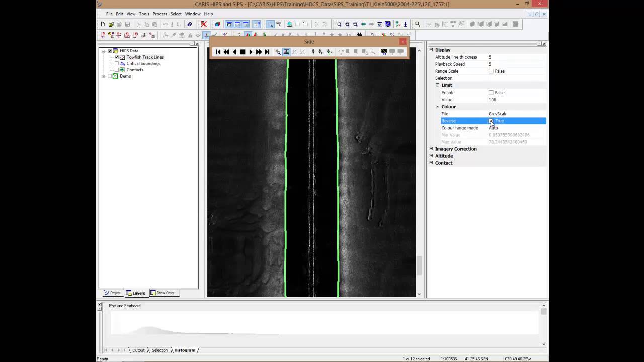Toggle the Demo layer checkbox

coord(110,76)
